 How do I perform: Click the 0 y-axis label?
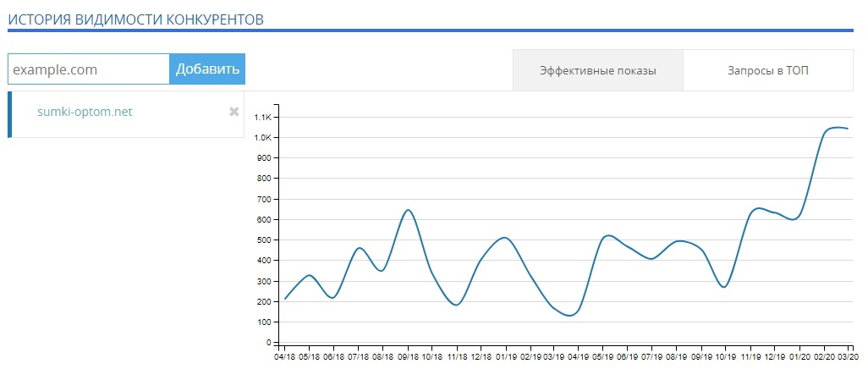tap(267, 343)
